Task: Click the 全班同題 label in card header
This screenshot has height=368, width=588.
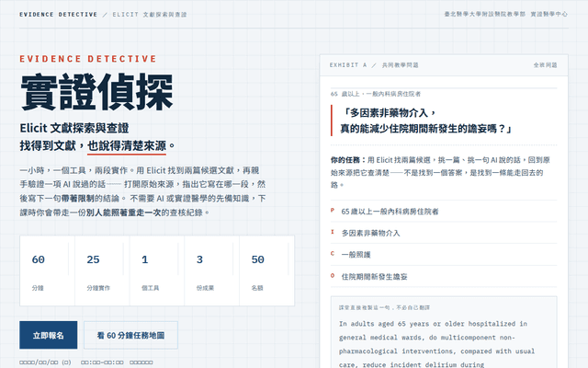Action: point(545,65)
